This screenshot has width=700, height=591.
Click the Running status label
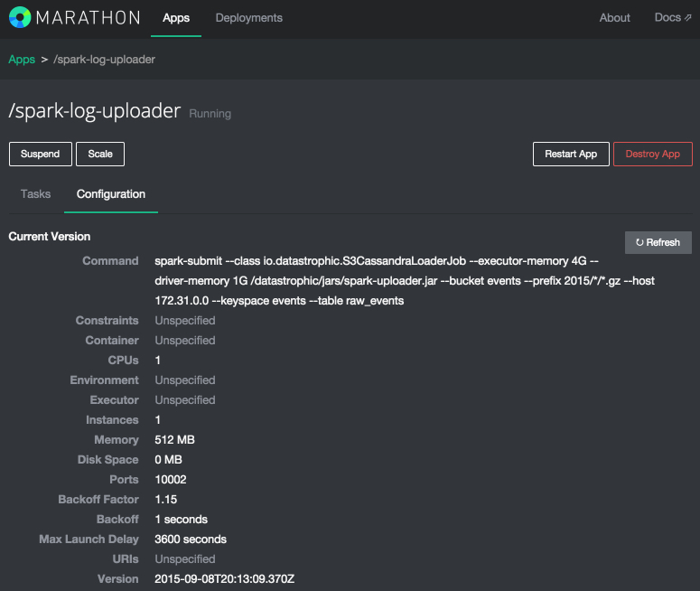tap(210, 114)
